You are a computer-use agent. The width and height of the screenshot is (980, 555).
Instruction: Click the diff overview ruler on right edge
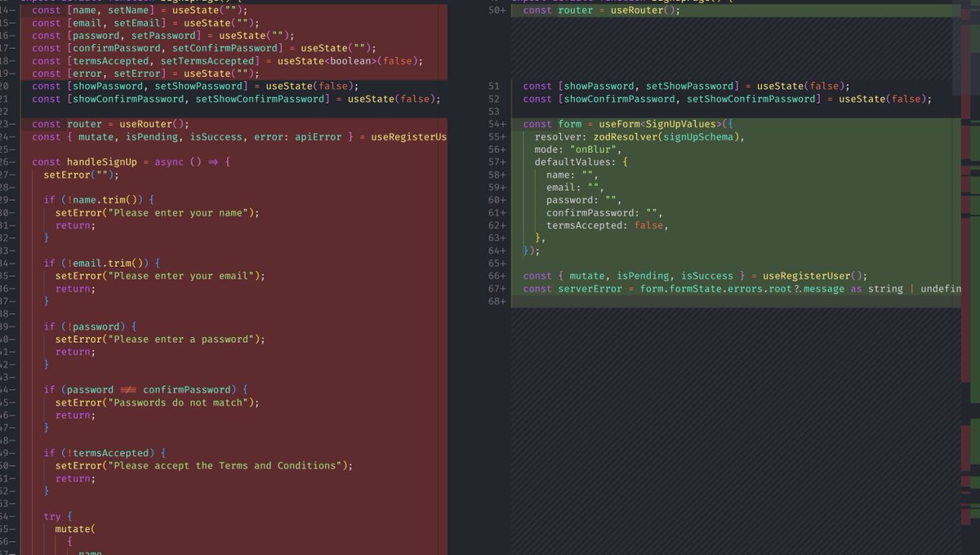(x=969, y=277)
